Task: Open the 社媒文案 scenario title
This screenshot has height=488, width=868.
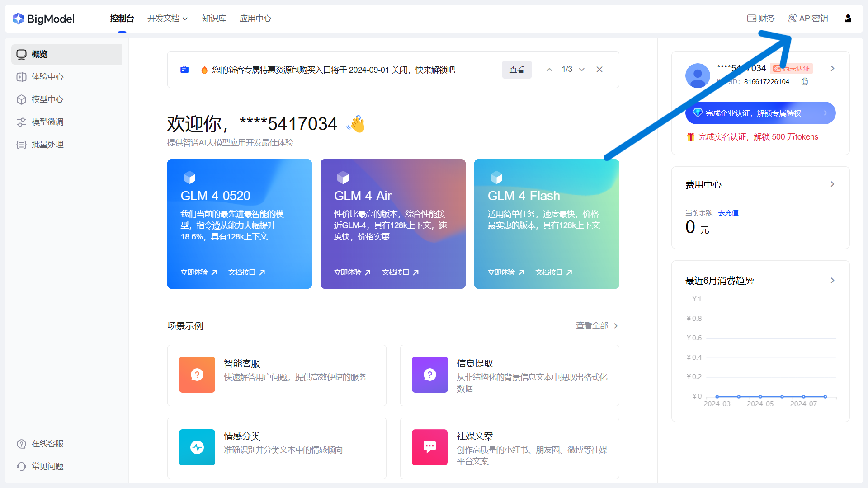Action: [475, 436]
